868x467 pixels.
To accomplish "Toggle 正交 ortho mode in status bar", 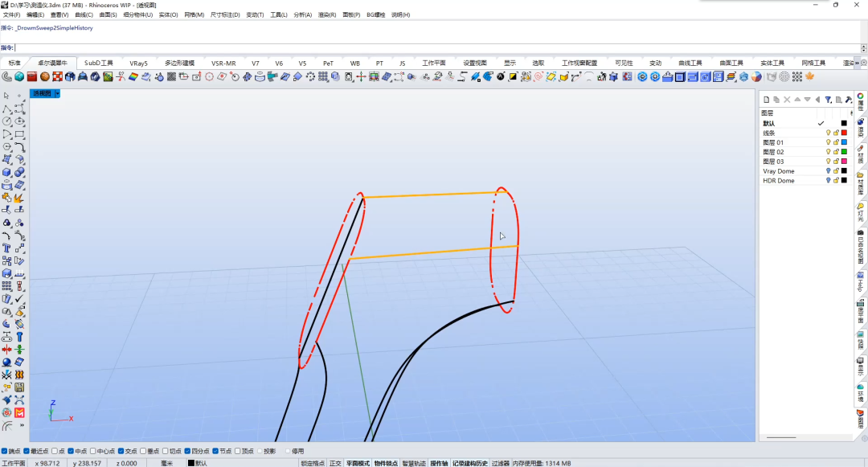I will (x=335, y=464).
